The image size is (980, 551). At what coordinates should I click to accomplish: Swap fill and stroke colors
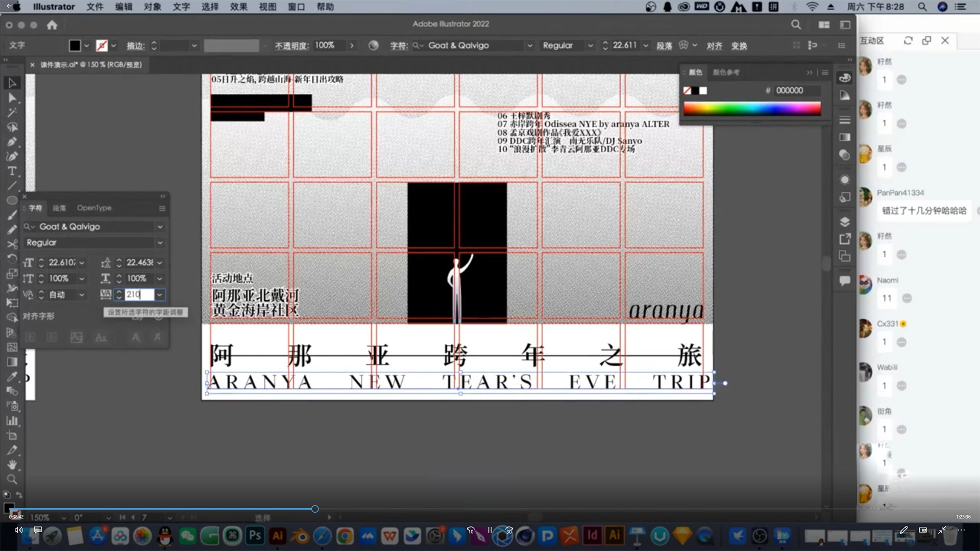19,495
